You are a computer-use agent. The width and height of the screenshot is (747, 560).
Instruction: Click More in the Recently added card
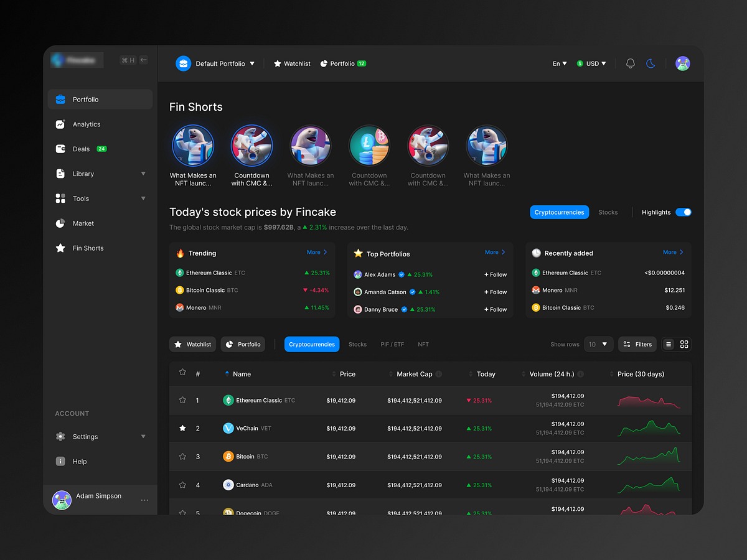point(673,252)
